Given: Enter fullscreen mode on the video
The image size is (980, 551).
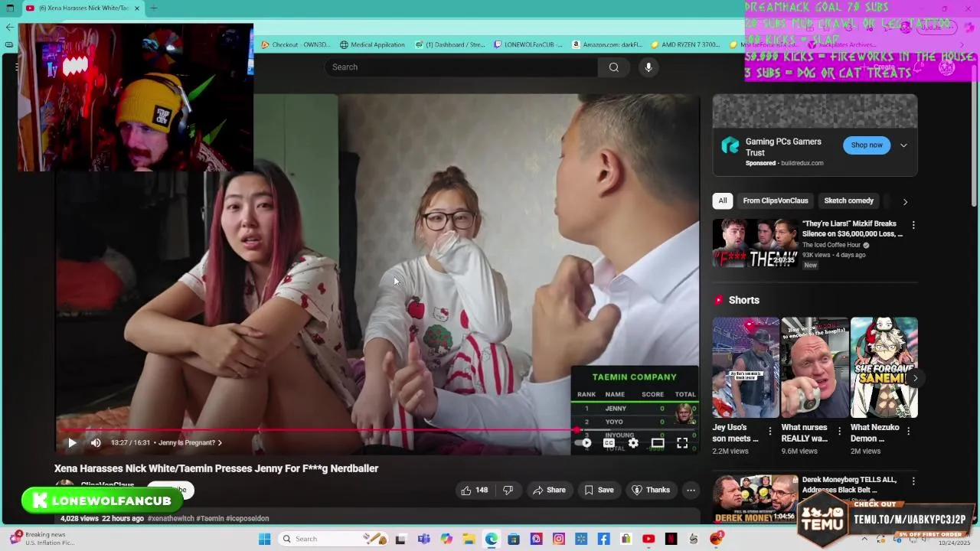Looking at the screenshot, I should [x=682, y=442].
